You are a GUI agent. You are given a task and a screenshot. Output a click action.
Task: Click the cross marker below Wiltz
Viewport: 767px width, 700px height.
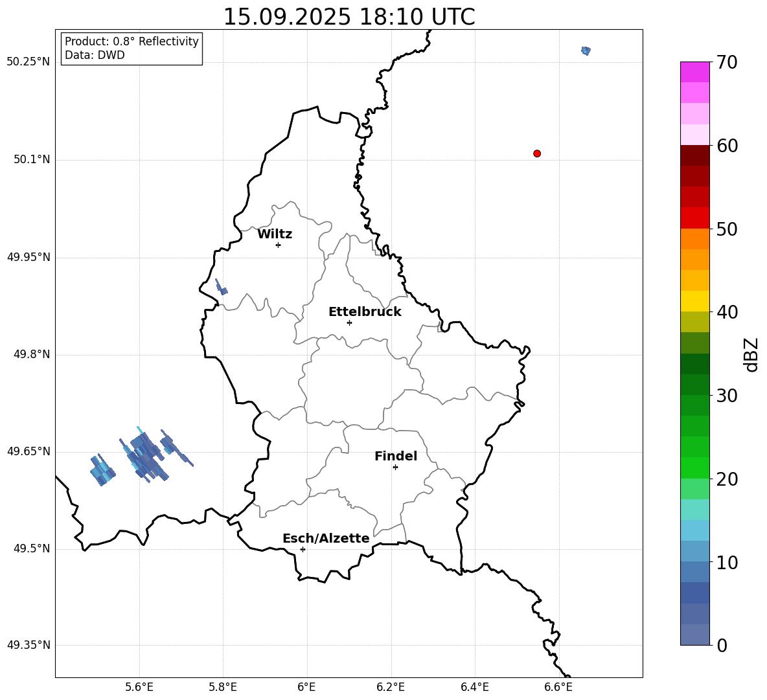pyautogui.click(x=279, y=245)
